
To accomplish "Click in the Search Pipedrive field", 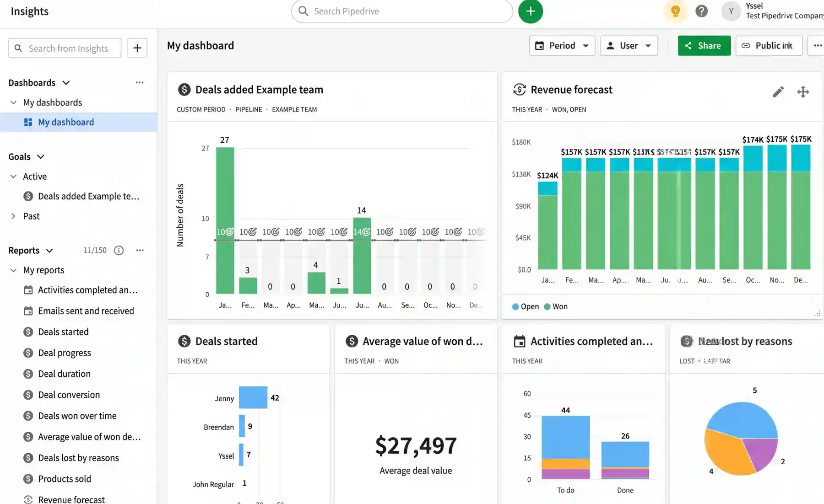I will (x=402, y=11).
